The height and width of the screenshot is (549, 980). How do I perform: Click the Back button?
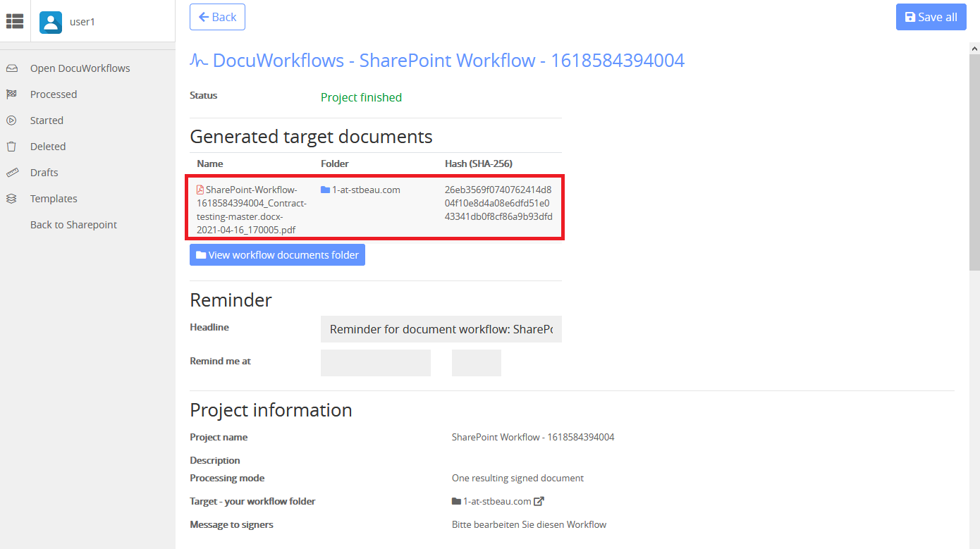[x=217, y=17]
